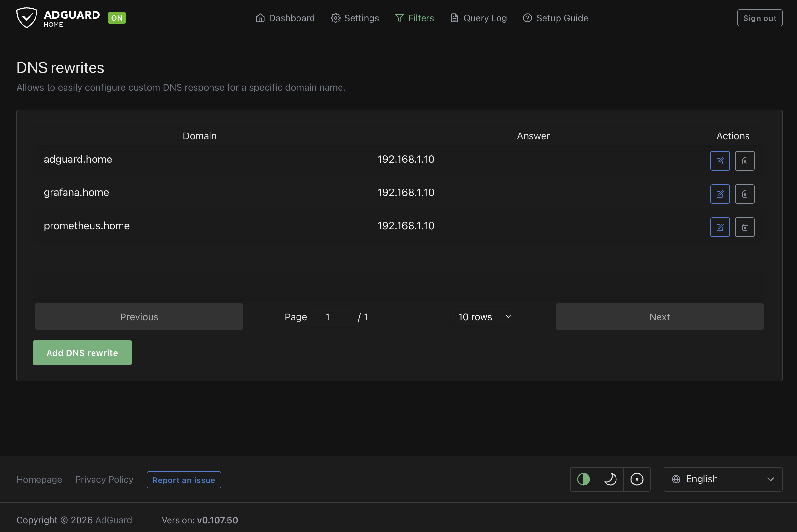Expand the English language dropdown
The image size is (797, 532).
(x=723, y=479)
